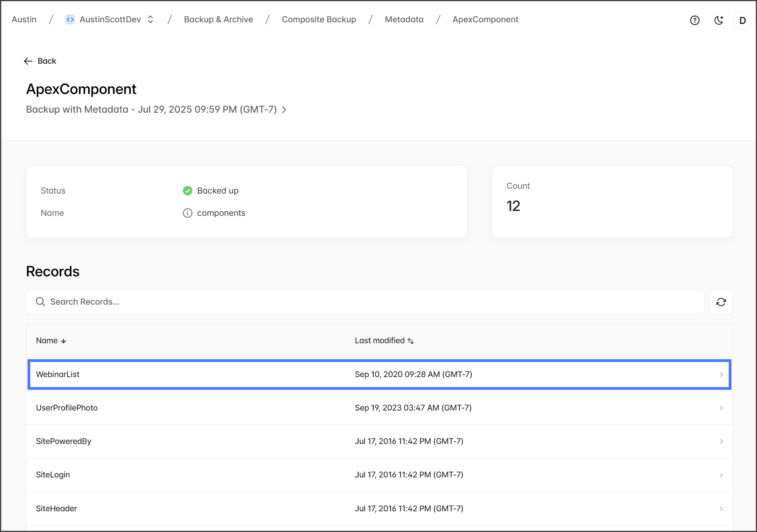Open the help question mark icon
The image size is (757, 532).
coord(694,20)
